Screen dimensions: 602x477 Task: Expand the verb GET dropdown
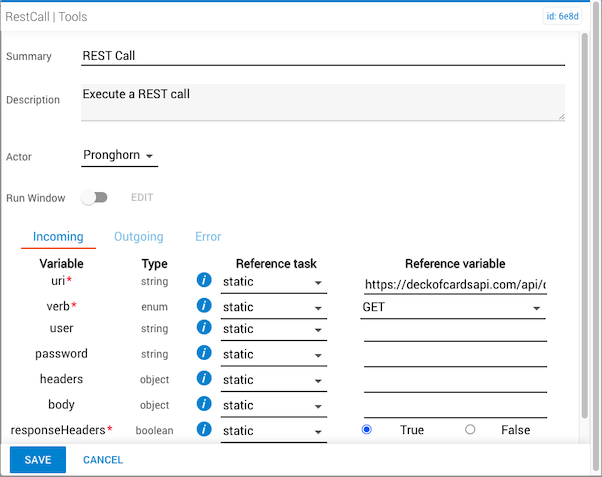pyautogui.click(x=454, y=307)
